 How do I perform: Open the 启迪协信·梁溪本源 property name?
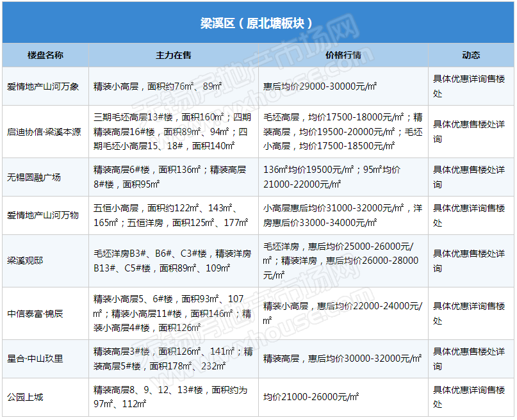point(44,132)
